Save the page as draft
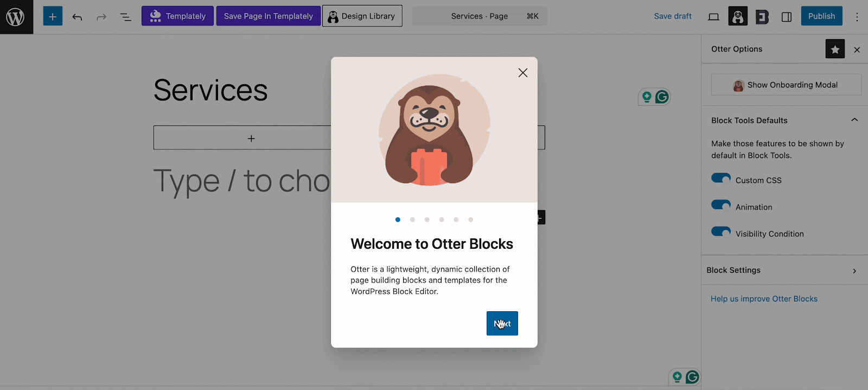The width and height of the screenshot is (868, 390). (673, 16)
